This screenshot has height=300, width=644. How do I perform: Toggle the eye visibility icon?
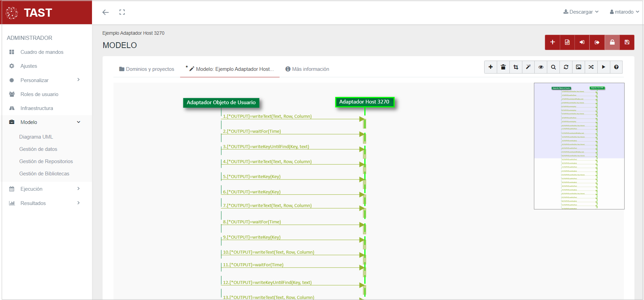tap(541, 67)
